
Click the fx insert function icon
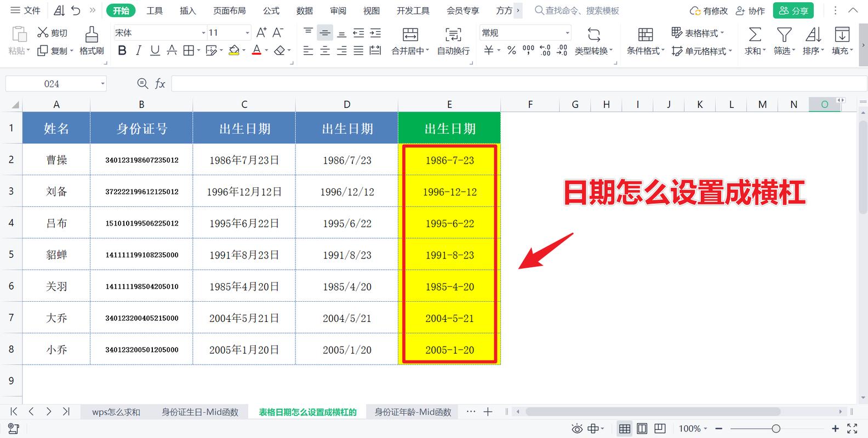tap(160, 84)
